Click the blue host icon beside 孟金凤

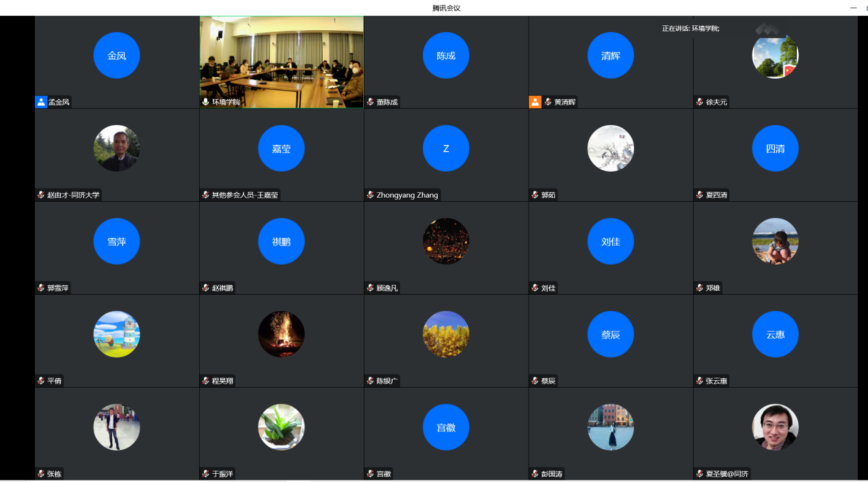[x=41, y=102]
